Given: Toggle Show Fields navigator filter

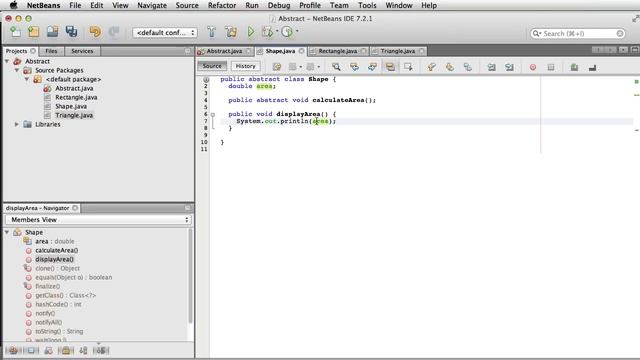Looking at the screenshot, I should [x=31, y=351].
